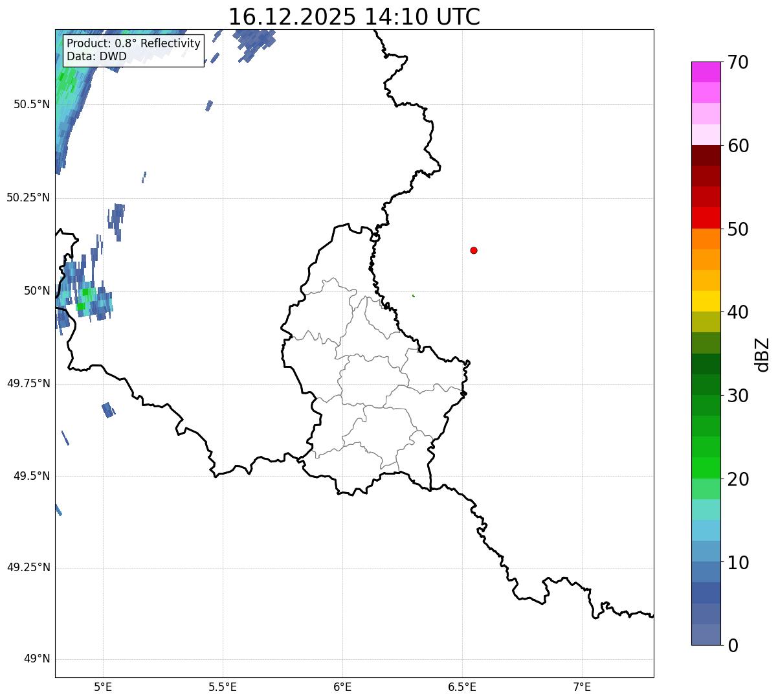
Task: Click the 6.5°E longitude label
Action: pos(462,686)
